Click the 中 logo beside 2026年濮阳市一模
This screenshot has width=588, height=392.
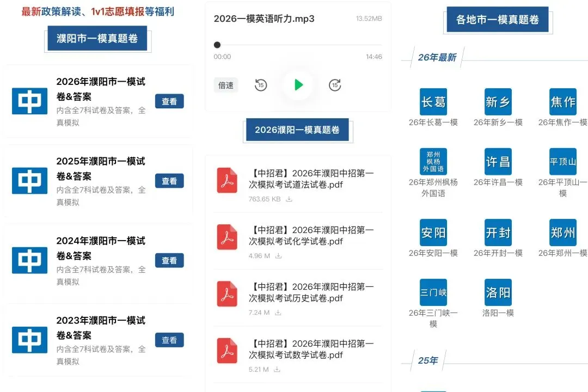click(x=29, y=101)
